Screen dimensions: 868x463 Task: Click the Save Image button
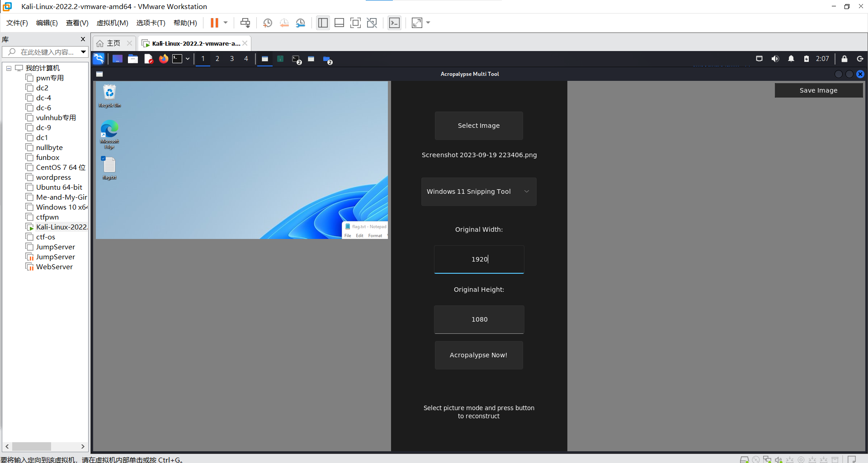click(x=819, y=90)
